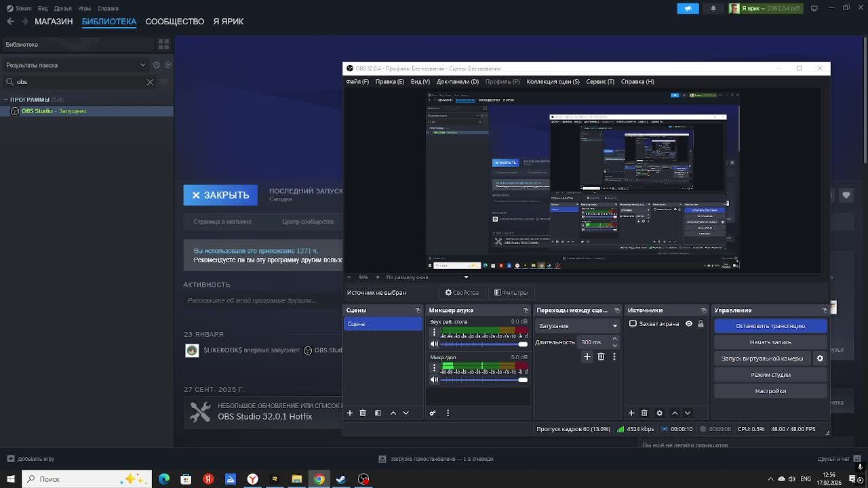The height and width of the screenshot is (488, 868).
Task: Go to the МАГАЗИН tab in Steam
Action: coord(54,22)
